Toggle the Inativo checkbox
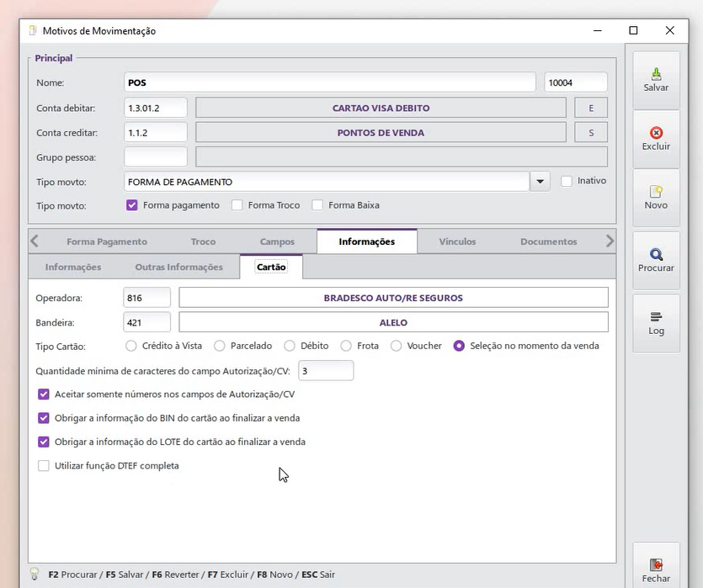The image size is (703, 588). pyautogui.click(x=567, y=181)
